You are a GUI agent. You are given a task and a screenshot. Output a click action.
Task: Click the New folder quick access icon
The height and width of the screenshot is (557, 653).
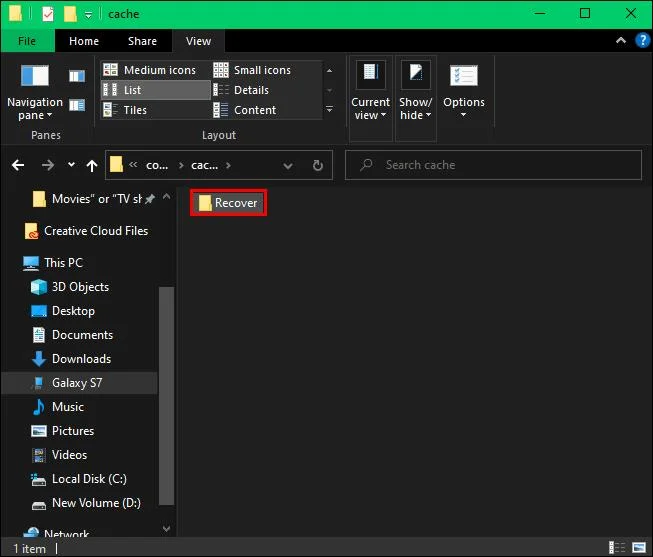pyautogui.click(x=70, y=14)
